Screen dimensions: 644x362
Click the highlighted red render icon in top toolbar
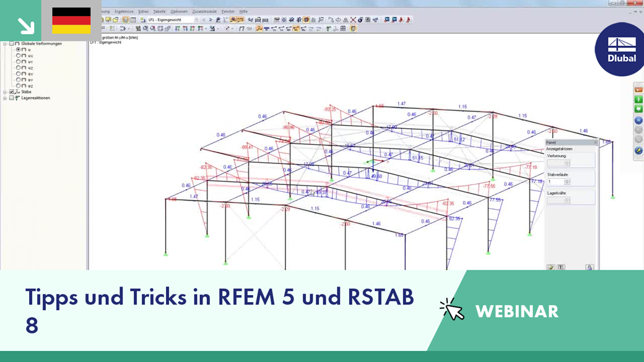(305, 20)
